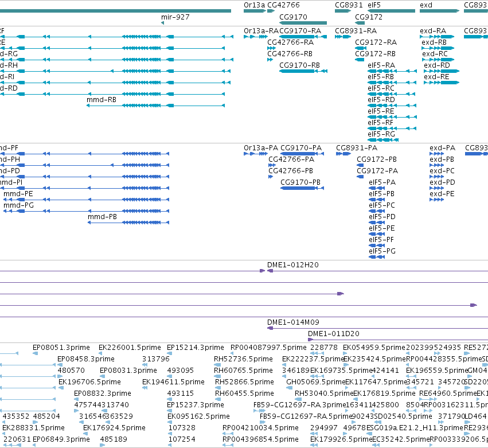This screenshot has width=488, height=448.
Task: Select the EK226001.5prime EST label
Action: pos(130,348)
